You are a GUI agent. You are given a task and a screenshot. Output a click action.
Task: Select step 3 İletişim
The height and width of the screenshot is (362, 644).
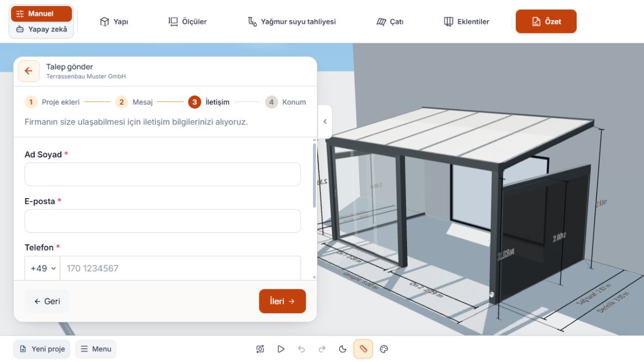point(209,102)
